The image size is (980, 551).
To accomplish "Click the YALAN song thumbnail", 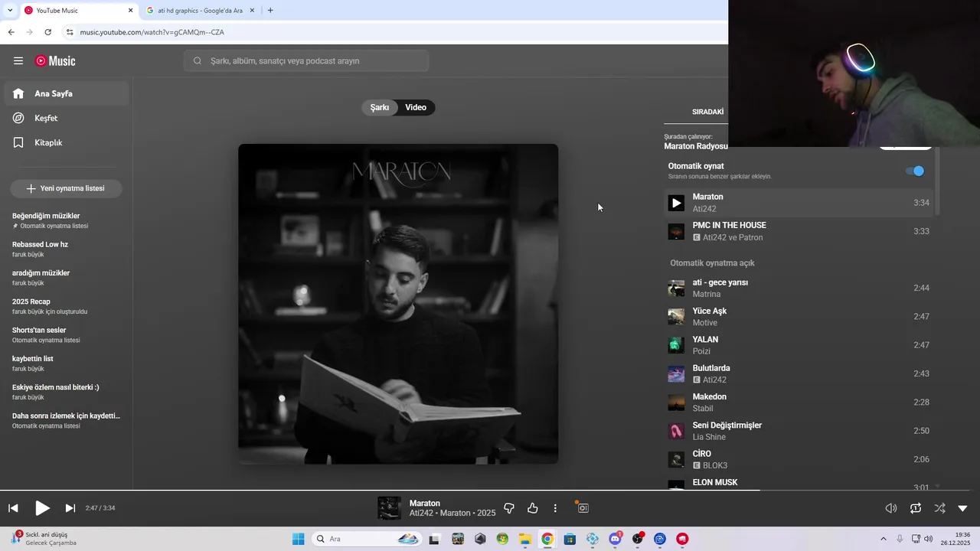I will tap(676, 345).
